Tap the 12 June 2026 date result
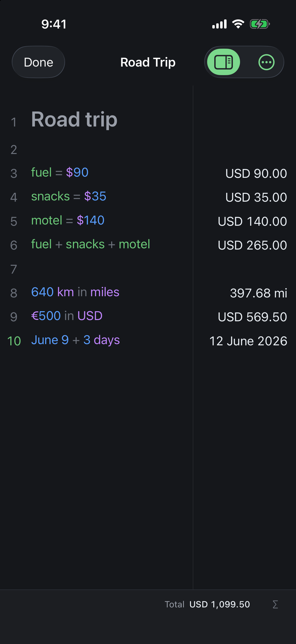 point(248,341)
